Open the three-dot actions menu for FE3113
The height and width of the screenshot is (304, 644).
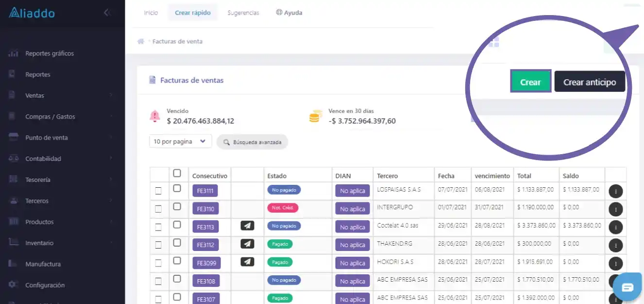(x=616, y=227)
